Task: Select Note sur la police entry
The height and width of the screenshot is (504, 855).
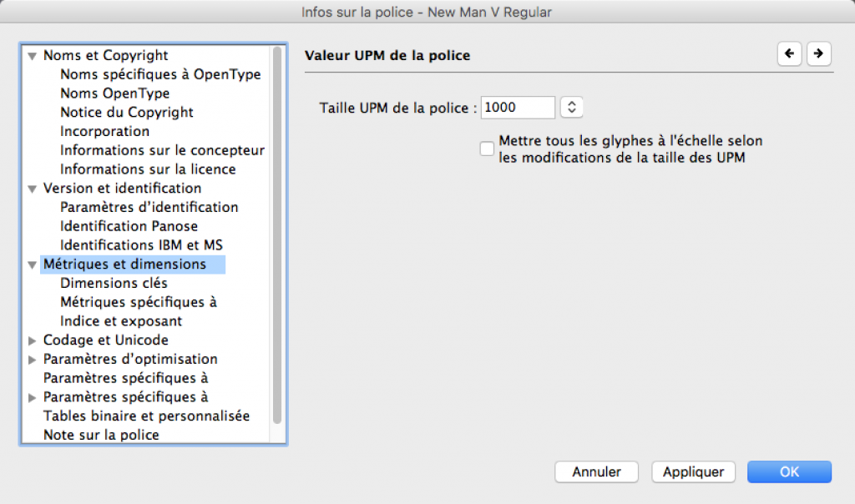Action: [x=101, y=435]
